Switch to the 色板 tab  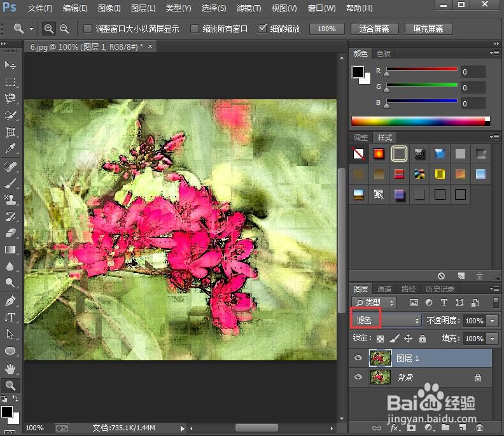(x=384, y=53)
